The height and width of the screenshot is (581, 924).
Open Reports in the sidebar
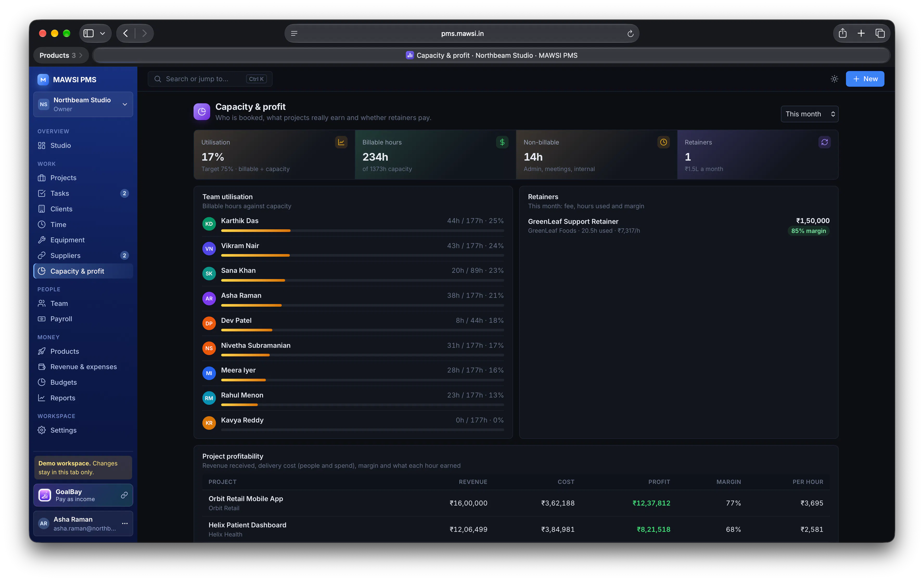[83, 398]
